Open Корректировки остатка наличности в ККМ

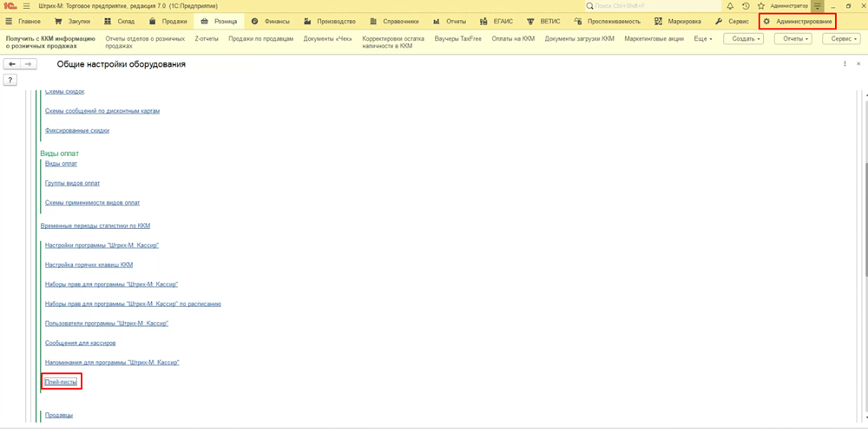pyautogui.click(x=393, y=43)
